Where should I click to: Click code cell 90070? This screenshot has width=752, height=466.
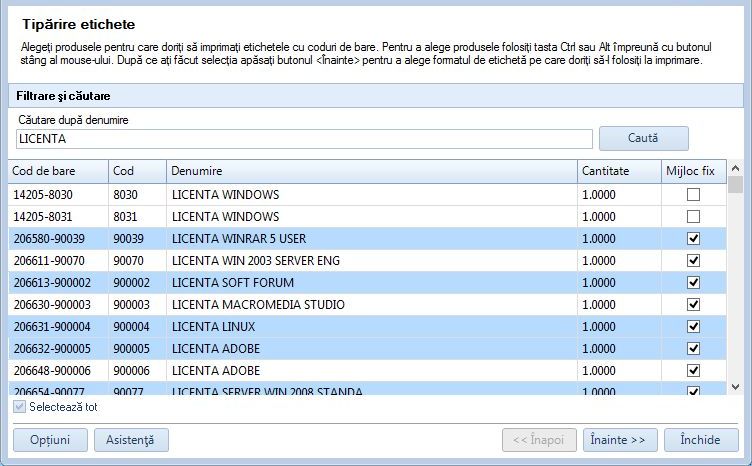(138, 261)
